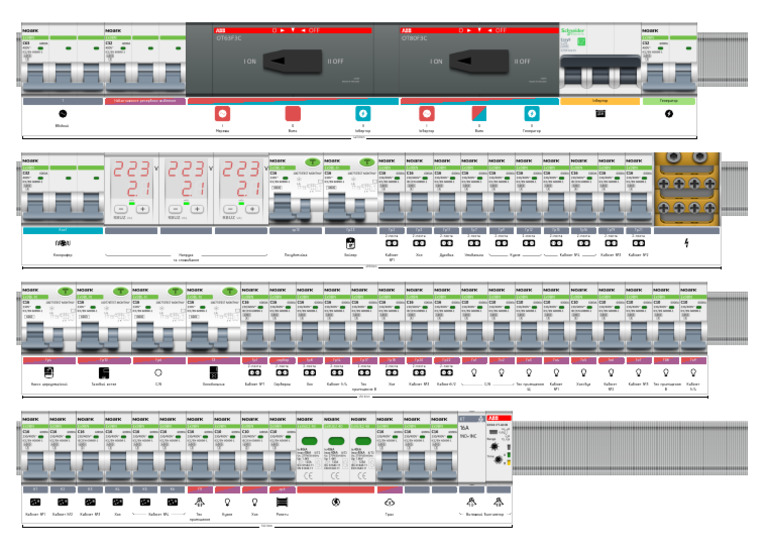Select the red-and-teal split square under ABB OT80F3C
Image resolution: width=768 pixels, height=550 pixels.
479,114
